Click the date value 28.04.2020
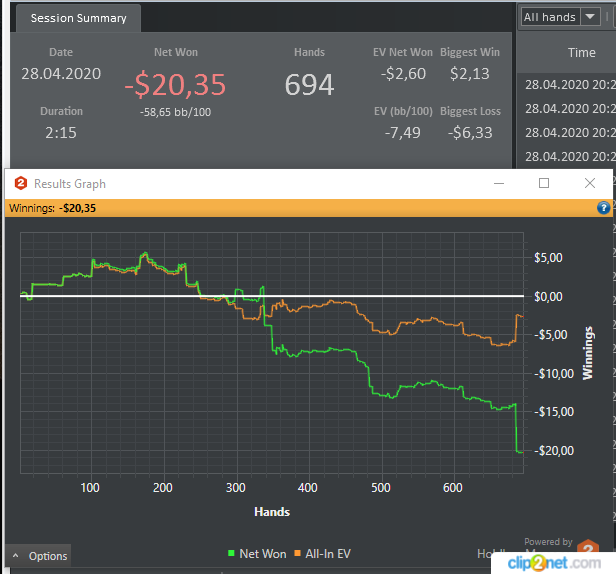 (61, 74)
